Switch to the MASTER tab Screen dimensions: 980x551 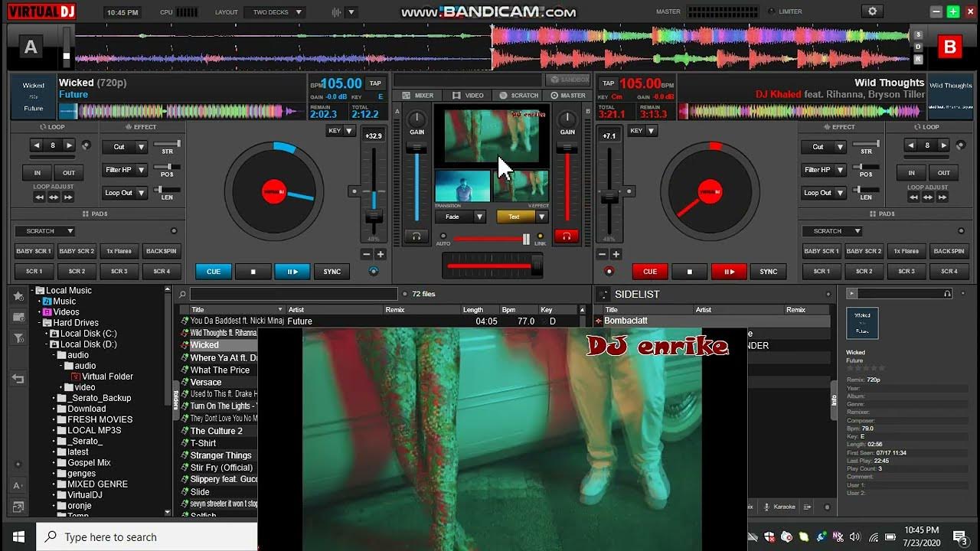point(568,96)
